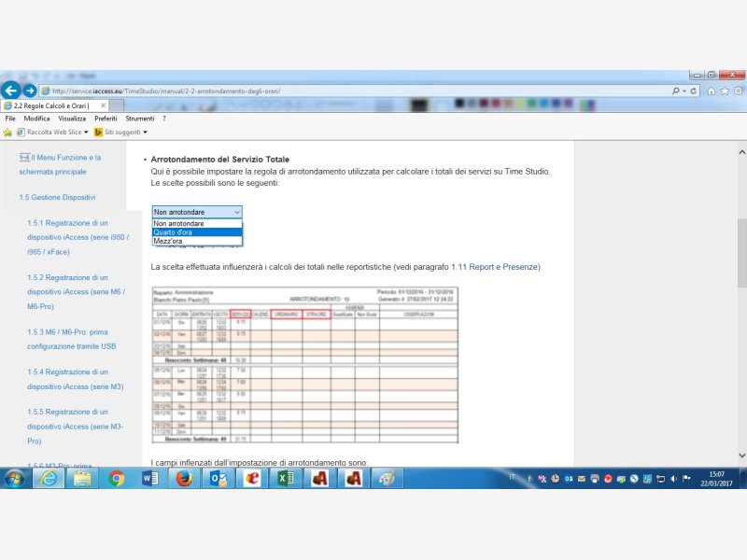
Task: Follow the '1.11 Report e Presenze' link
Action: [495, 267]
